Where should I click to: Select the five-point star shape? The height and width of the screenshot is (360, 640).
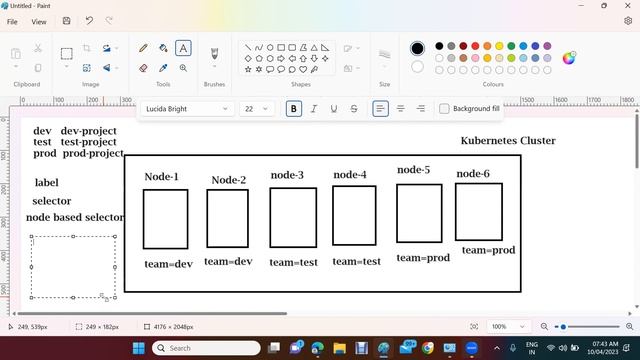248,69
